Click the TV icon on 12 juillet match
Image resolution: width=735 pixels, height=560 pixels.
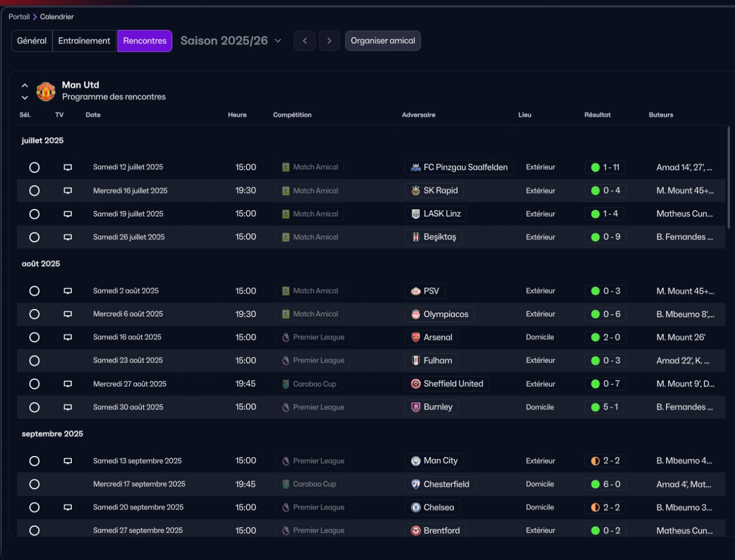(68, 167)
